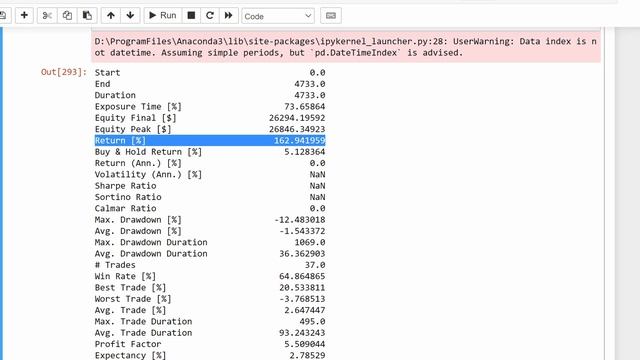
Task: Click the Exposure Time [%] label
Action: coord(138,107)
